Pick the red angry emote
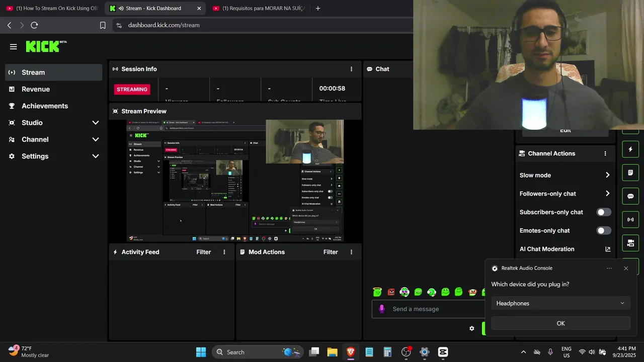Viewport: 644px width, 362px height. [x=391, y=292]
